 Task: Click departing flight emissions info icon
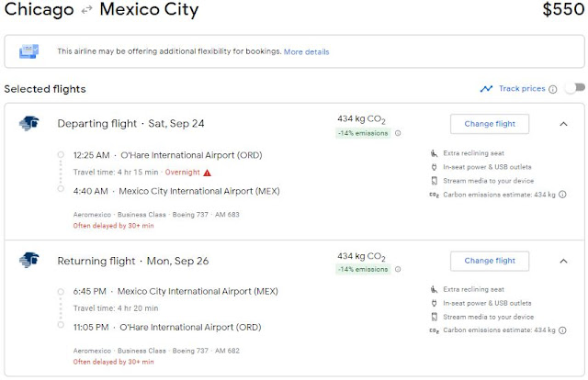click(397, 133)
